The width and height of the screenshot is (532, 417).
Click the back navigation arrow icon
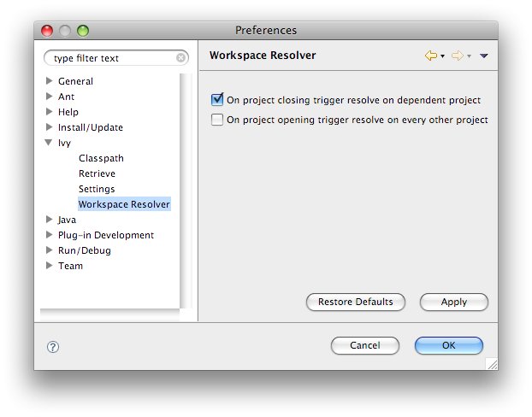pyautogui.click(x=430, y=56)
